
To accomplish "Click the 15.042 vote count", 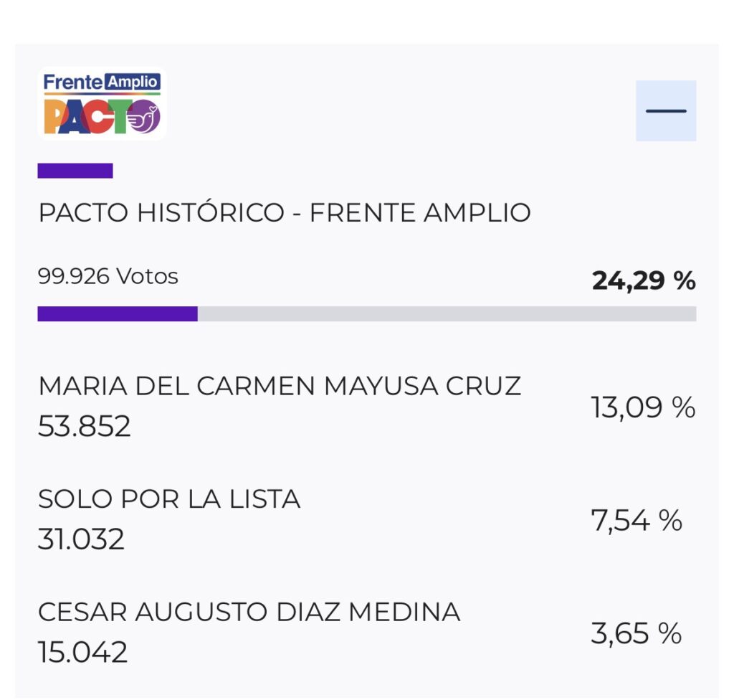I will (82, 652).
